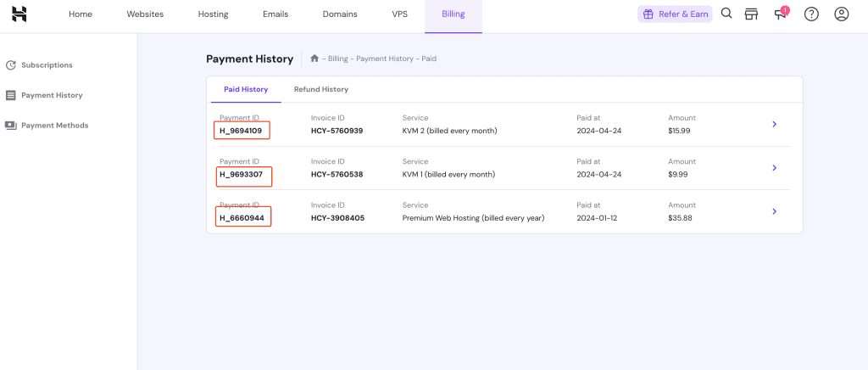Click the help question mark icon
The image size is (868, 370).
pyautogui.click(x=811, y=14)
